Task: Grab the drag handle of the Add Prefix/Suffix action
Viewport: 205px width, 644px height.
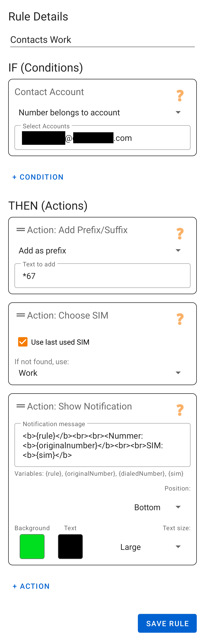Action: 20,230
